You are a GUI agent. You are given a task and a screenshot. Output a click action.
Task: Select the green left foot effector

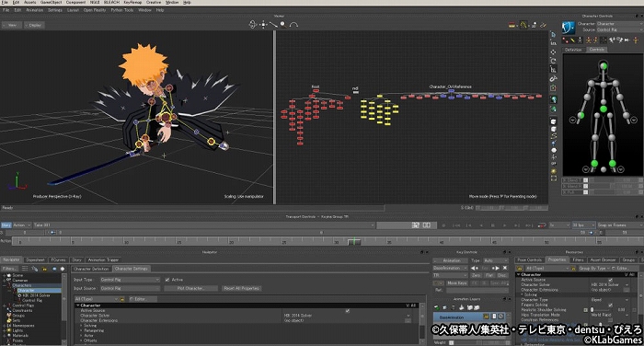click(x=613, y=163)
